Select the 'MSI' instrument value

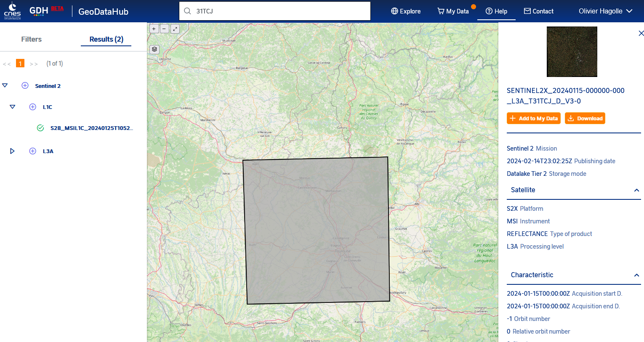[x=512, y=221]
